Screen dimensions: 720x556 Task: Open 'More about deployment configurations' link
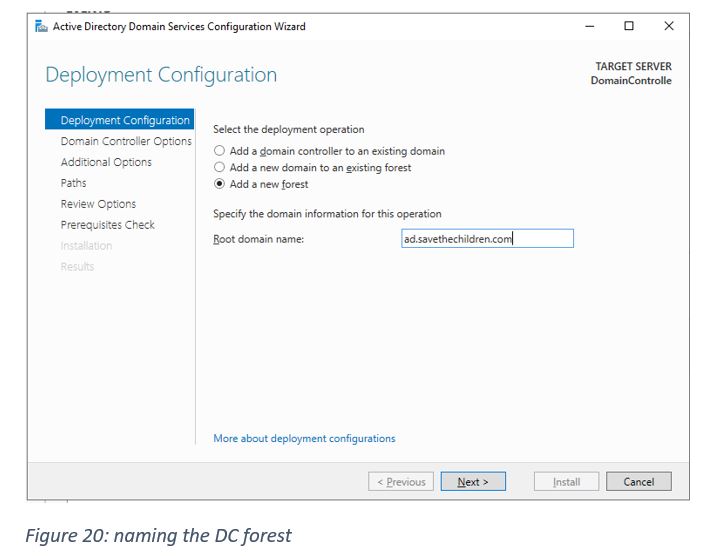tap(304, 438)
